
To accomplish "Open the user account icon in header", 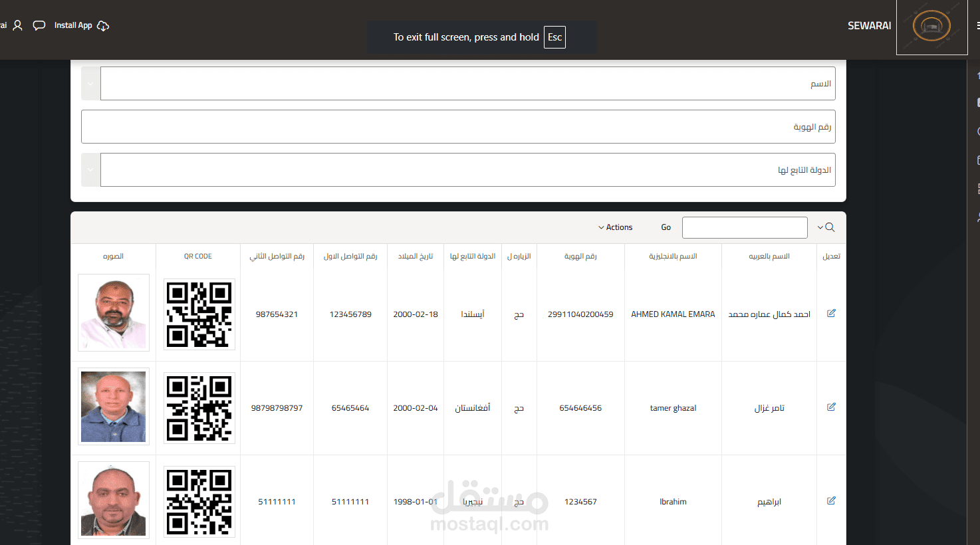I will [x=18, y=25].
